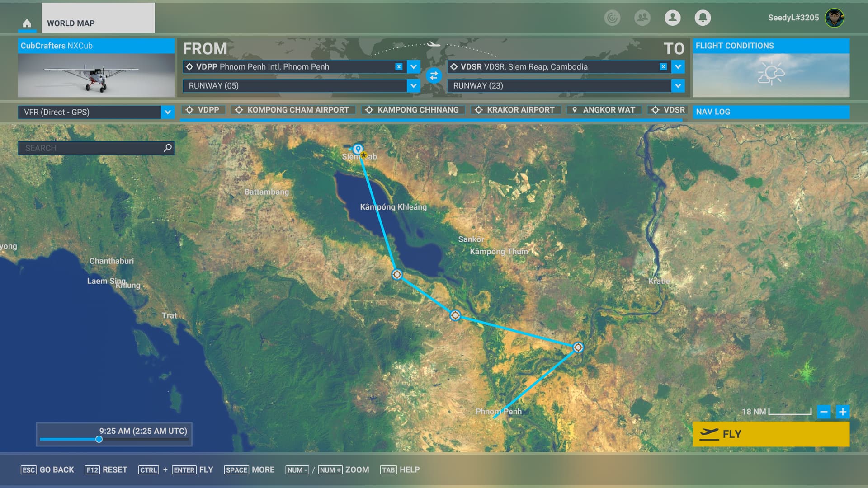
Task: Open the notifications bell
Action: [x=703, y=18]
